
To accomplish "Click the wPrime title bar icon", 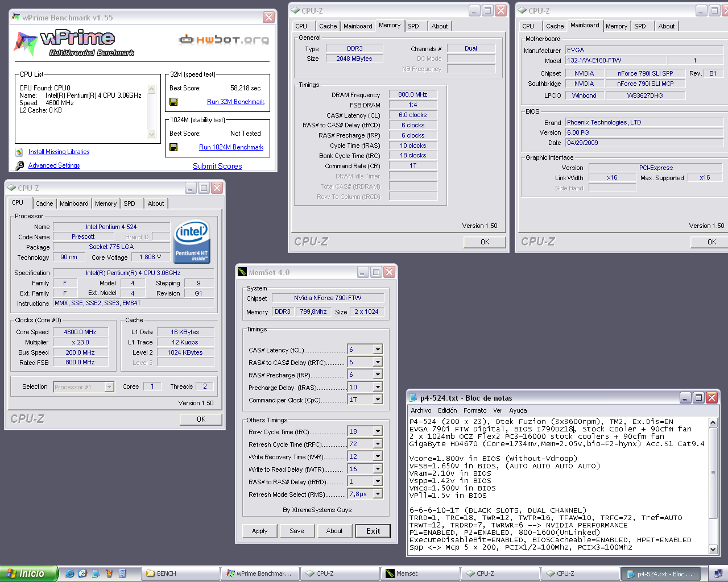I will pyautogui.click(x=16, y=18).
